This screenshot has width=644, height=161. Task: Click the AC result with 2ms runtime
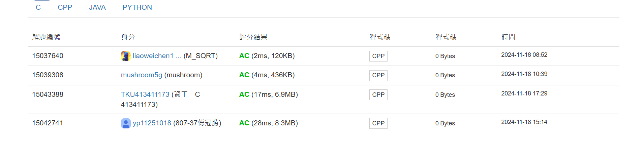pyautogui.click(x=244, y=56)
